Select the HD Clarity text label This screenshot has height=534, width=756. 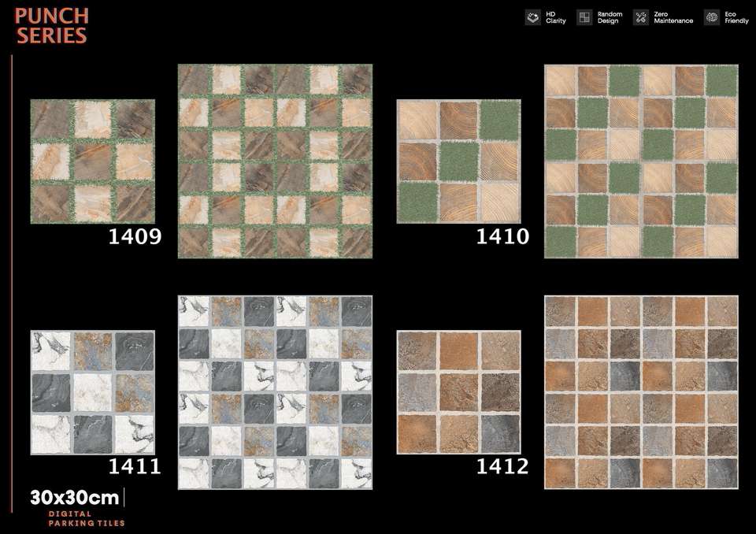tap(556, 17)
